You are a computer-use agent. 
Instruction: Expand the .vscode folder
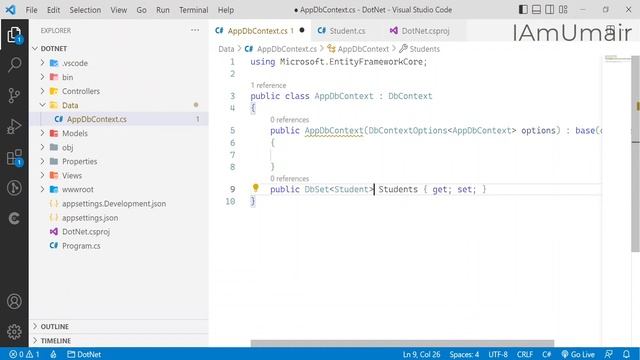42,63
